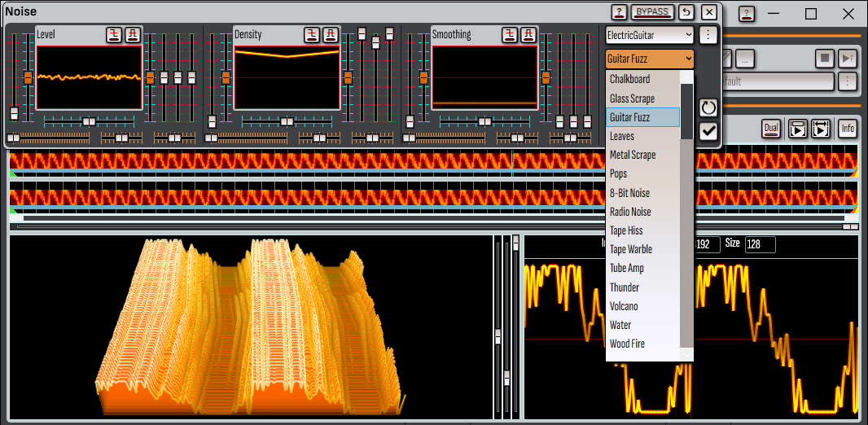Click the circular refresh arrow icon

(708, 108)
